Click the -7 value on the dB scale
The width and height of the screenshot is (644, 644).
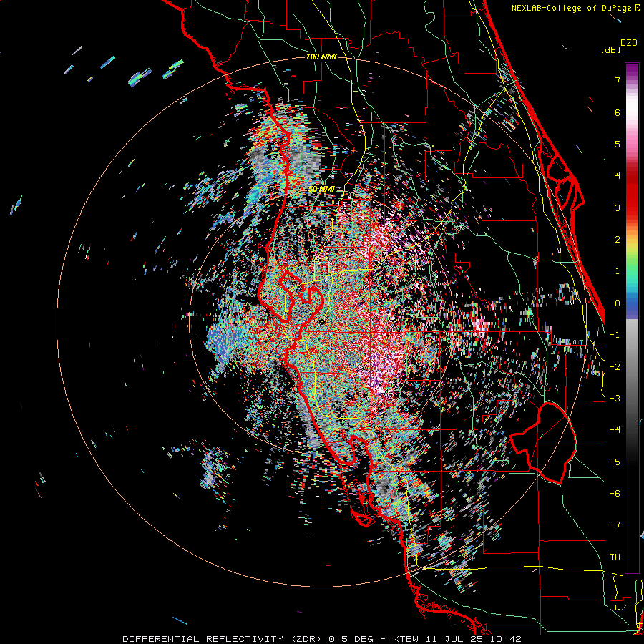point(615,525)
